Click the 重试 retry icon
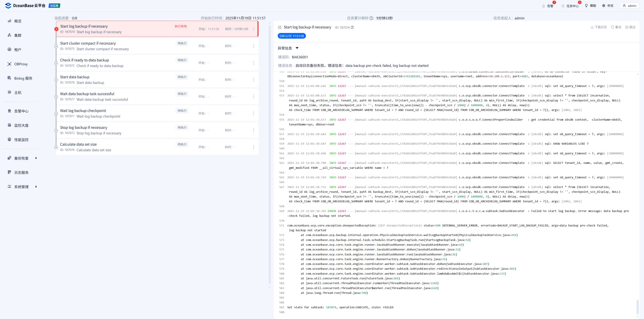This screenshot has height=319, width=644. [x=612, y=27]
